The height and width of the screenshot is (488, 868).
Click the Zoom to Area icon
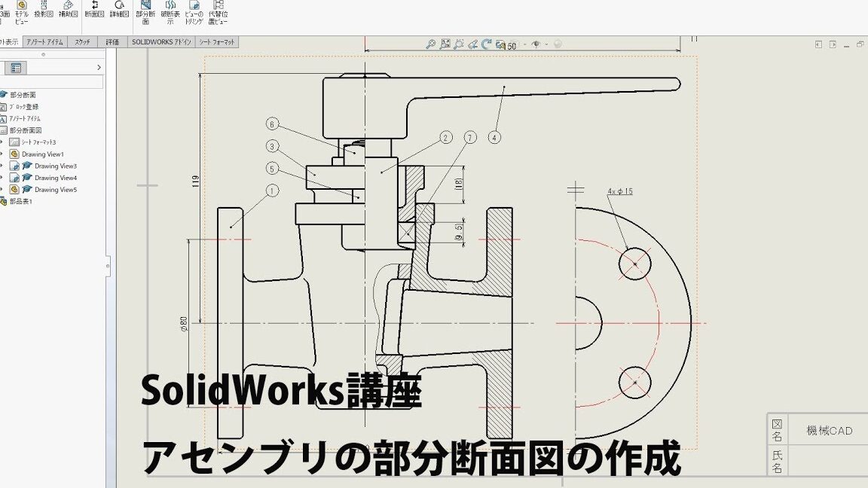(445, 44)
